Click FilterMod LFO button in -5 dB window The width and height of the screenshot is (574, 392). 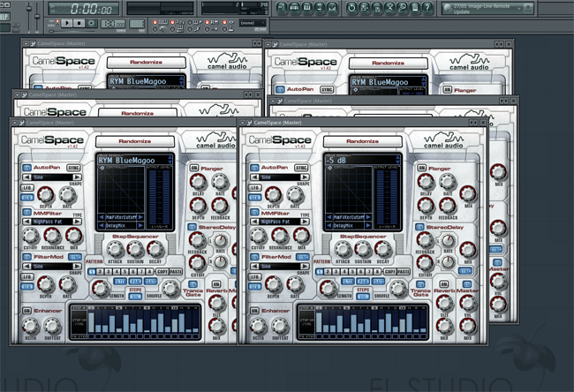[255, 278]
